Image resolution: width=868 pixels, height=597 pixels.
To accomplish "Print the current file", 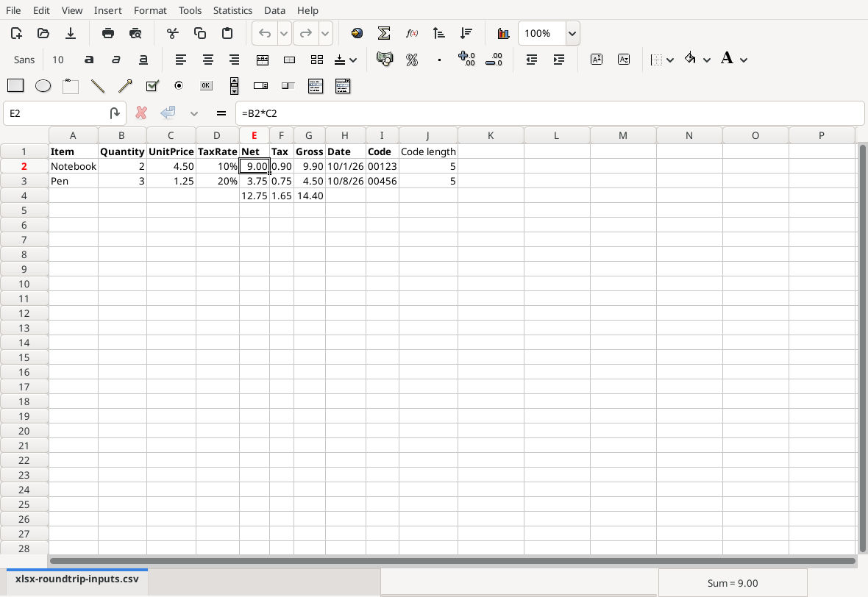I will [108, 33].
